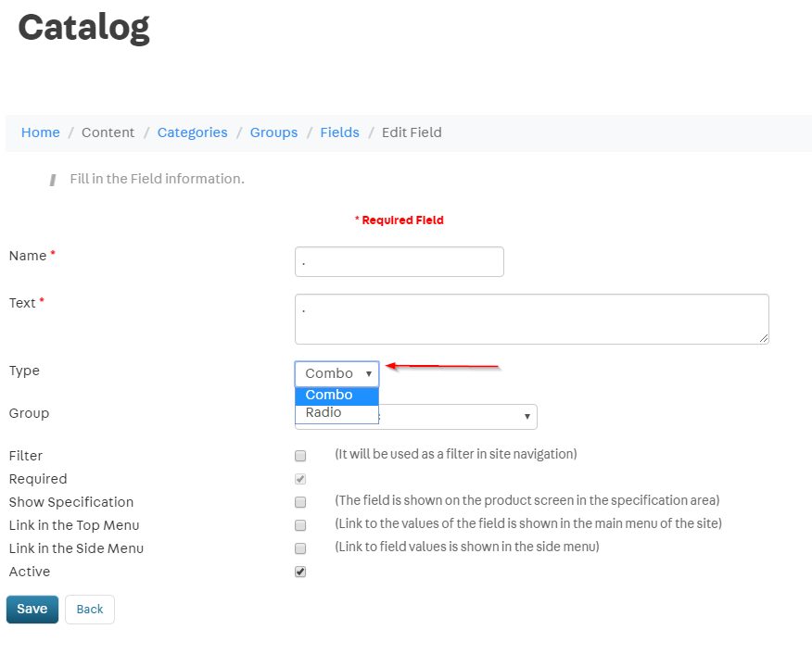Click the Back button
Screen dimensions: 812x667
click(x=89, y=609)
